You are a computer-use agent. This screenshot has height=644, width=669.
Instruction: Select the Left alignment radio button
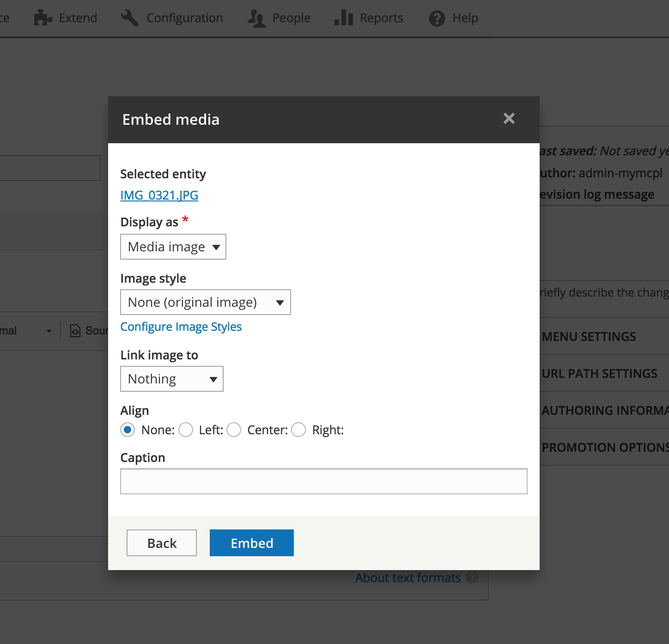[x=185, y=430]
